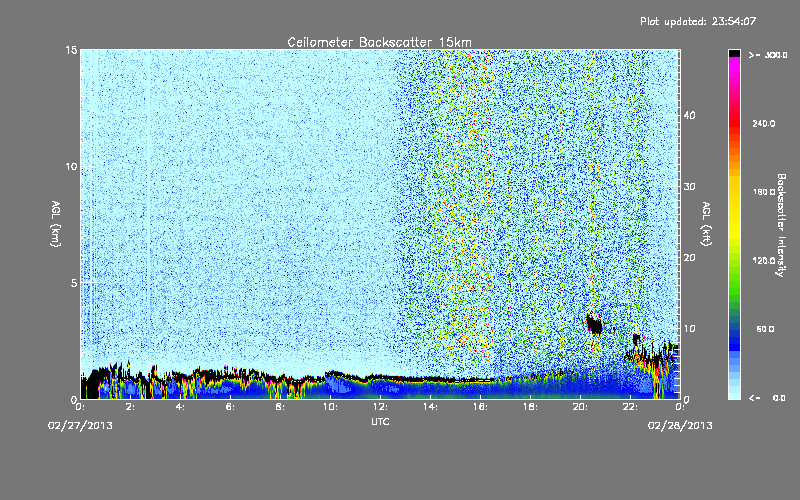Click the 180.0 colorbar tick value
800x500 pixels.
point(764,192)
